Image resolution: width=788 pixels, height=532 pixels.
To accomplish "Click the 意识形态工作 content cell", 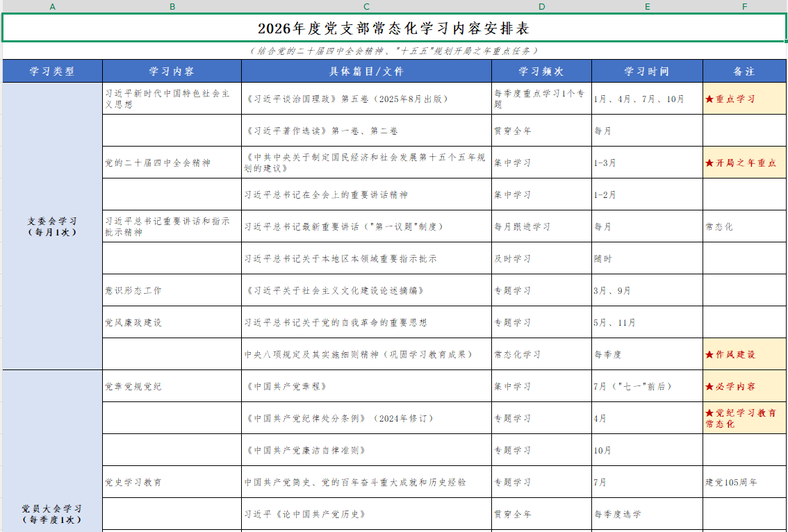I will (x=172, y=290).
